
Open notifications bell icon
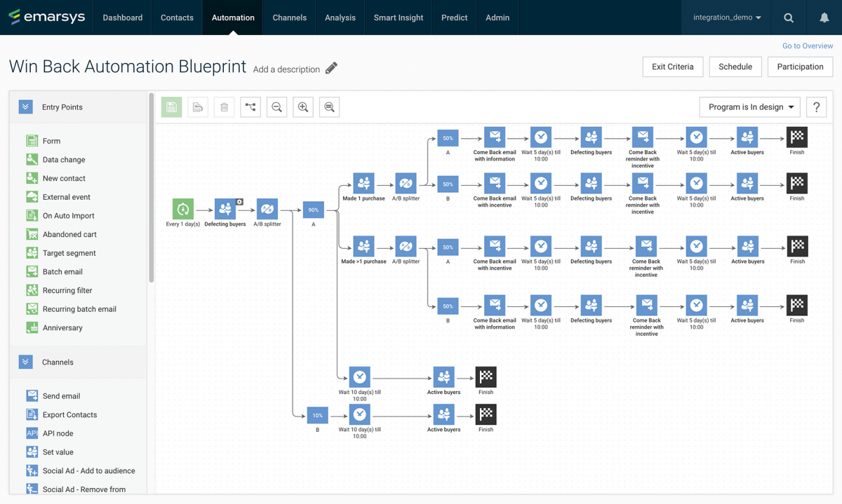tap(824, 18)
